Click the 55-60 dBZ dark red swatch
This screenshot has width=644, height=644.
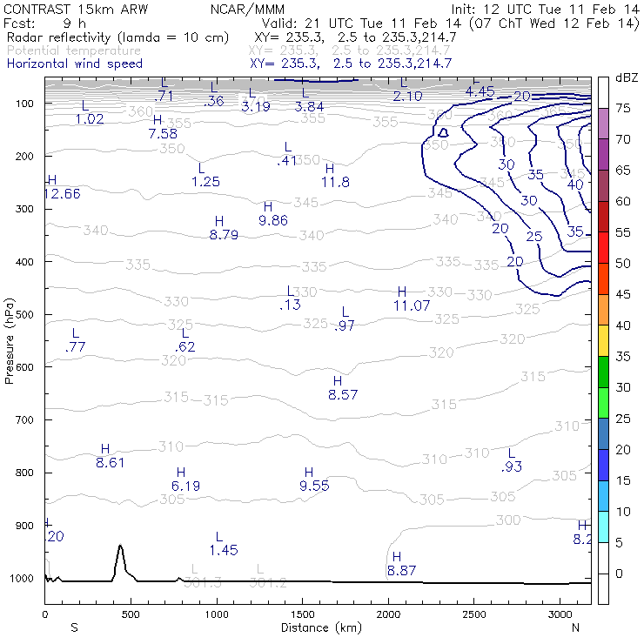click(x=603, y=217)
